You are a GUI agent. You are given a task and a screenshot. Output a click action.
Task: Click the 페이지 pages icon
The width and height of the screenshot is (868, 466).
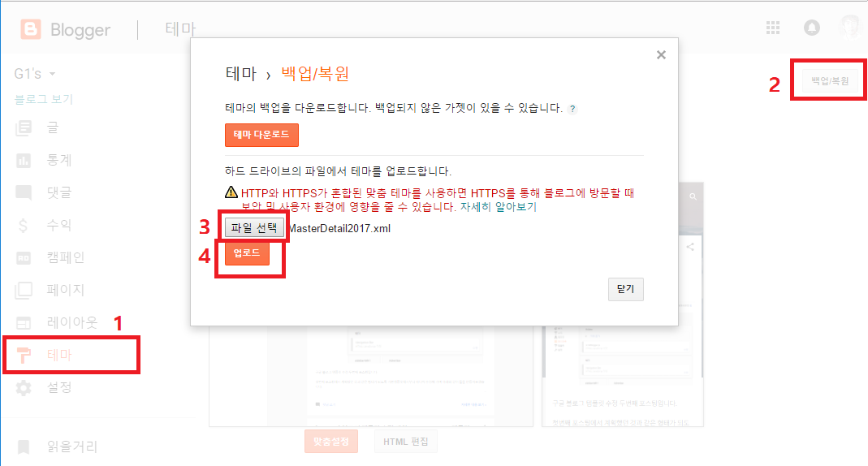pyautogui.click(x=24, y=290)
